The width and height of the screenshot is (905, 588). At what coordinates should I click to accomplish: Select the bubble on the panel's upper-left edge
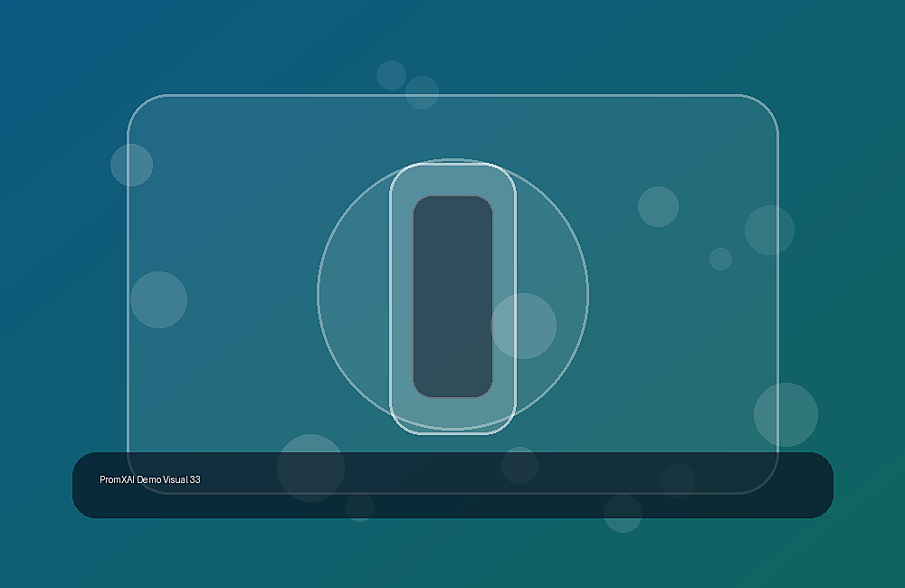tap(131, 165)
